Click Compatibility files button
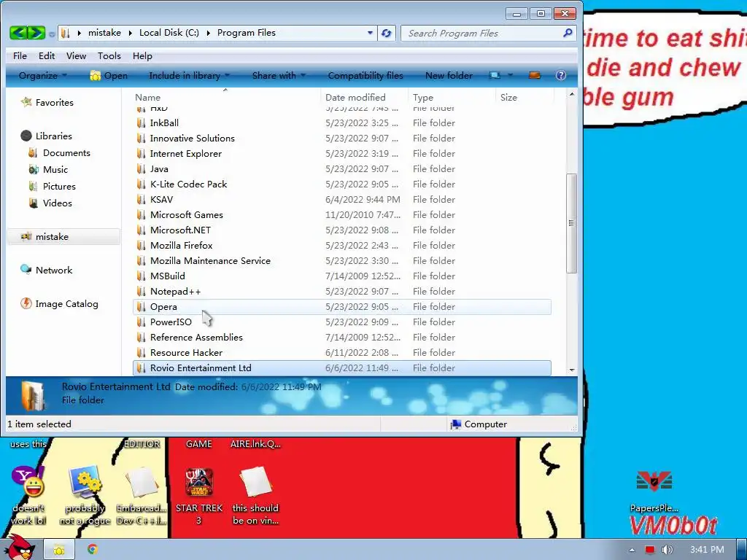This screenshot has width=747, height=560. coord(365,75)
